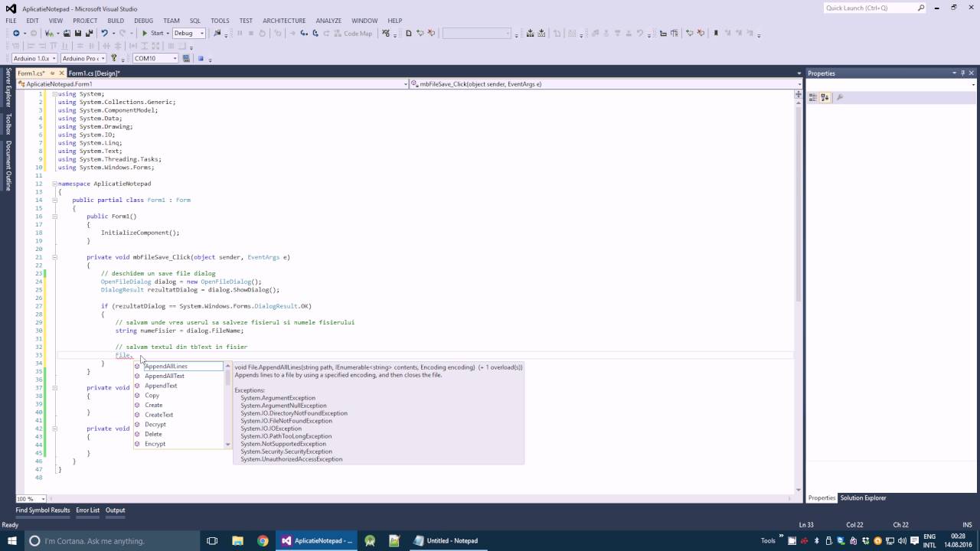The image size is (980, 551).
Task: Open File Explorer from the taskbar
Action: (x=237, y=540)
